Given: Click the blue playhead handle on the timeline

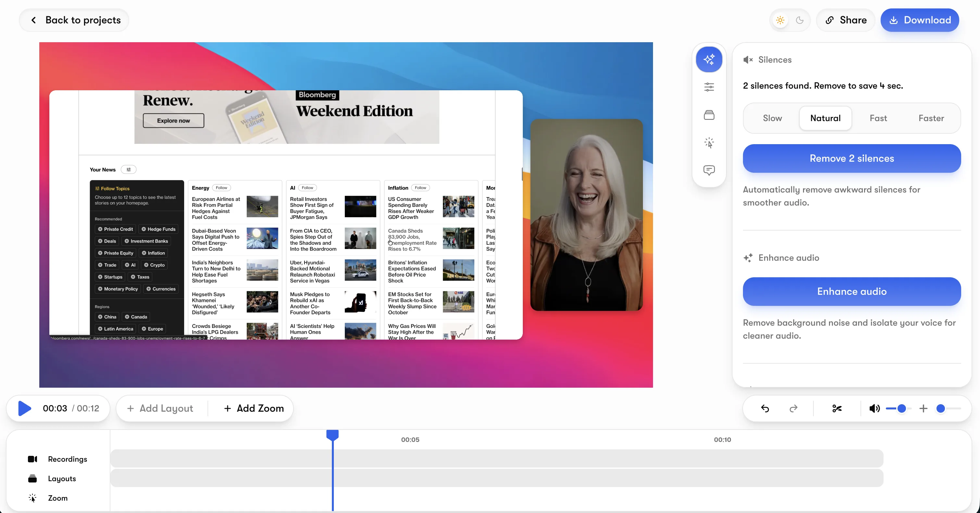Looking at the screenshot, I should pos(333,435).
